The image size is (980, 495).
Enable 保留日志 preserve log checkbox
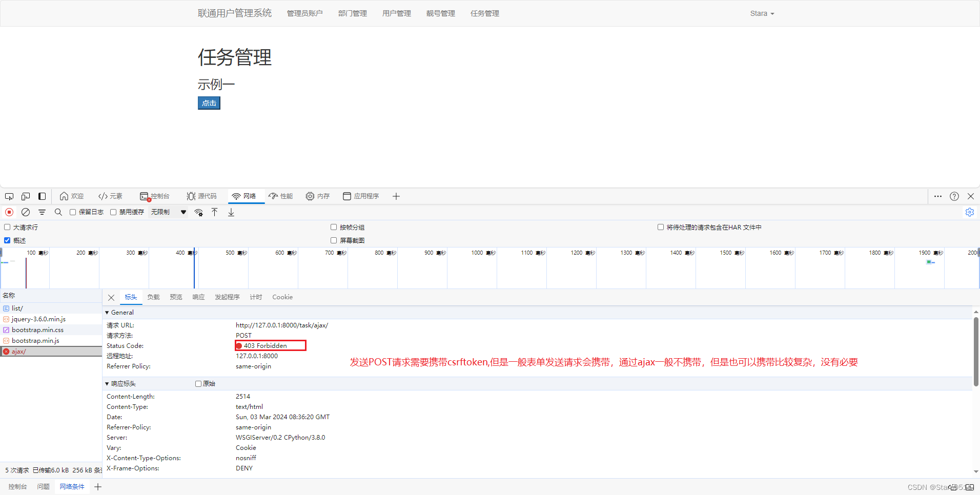click(73, 212)
